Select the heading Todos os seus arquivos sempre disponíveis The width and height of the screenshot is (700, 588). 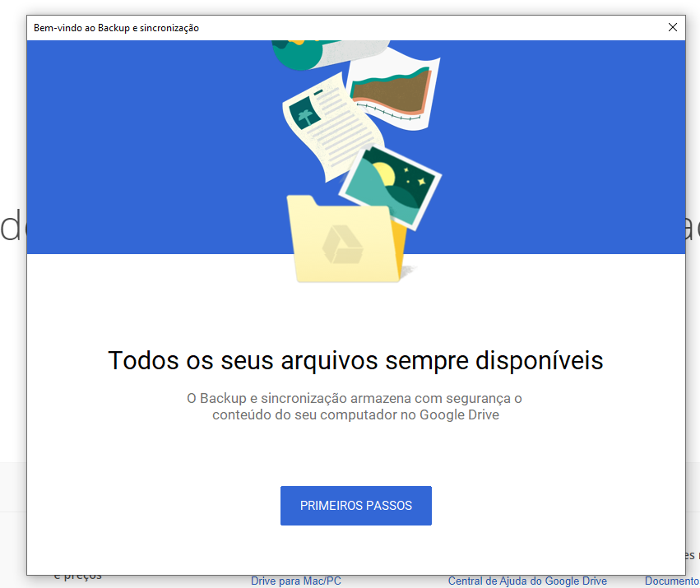click(x=355, y=360)
